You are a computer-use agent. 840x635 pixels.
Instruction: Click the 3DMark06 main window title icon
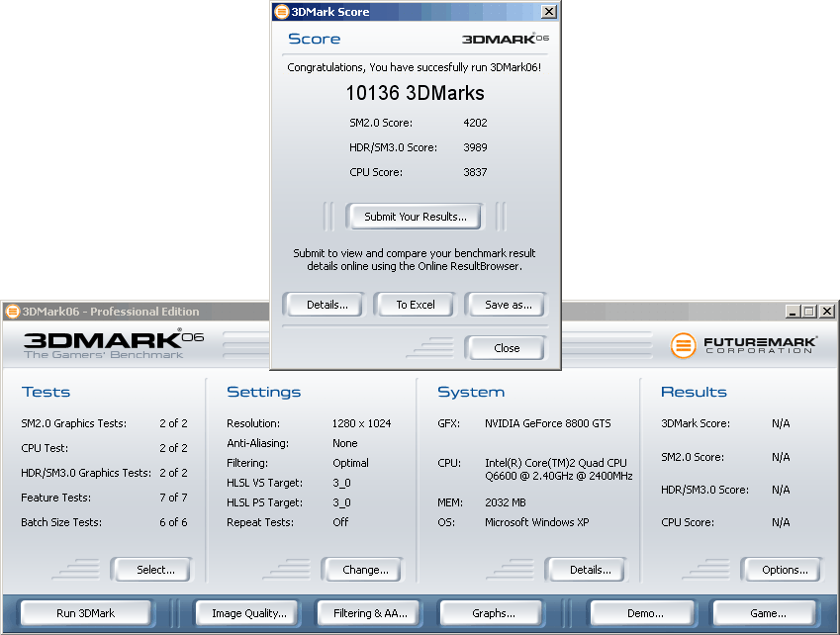[12, 312]
